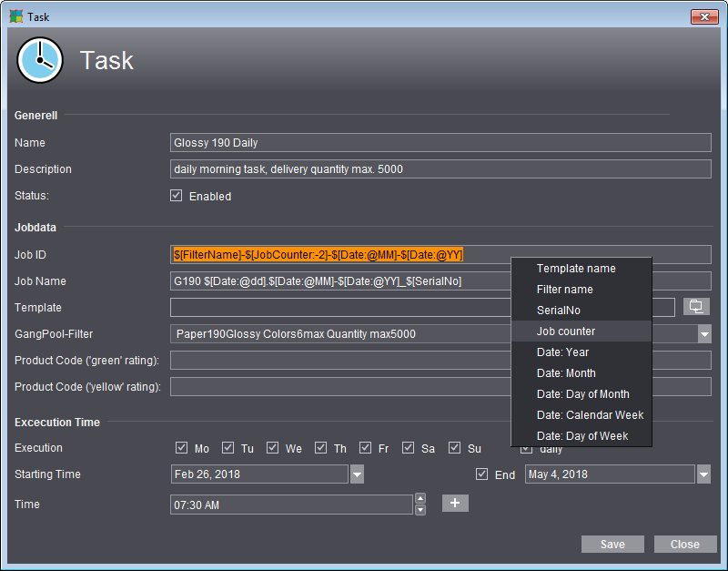Screen dimensions: 728x571
Task: Click into the Description text field
Action: 440,169
